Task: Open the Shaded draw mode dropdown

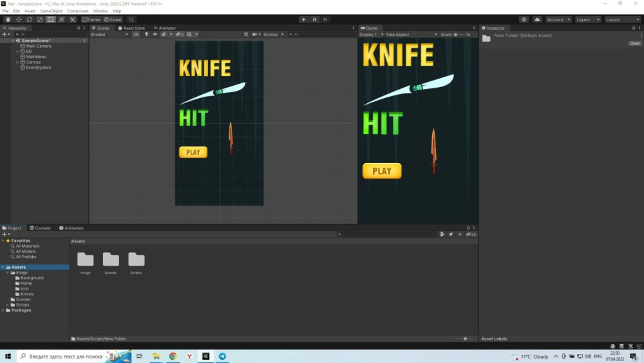Action: pos(109,34)
